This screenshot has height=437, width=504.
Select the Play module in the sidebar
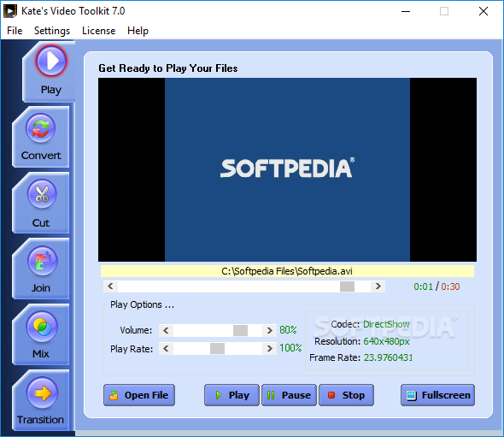pyautogui.click(x=49, y=72)
